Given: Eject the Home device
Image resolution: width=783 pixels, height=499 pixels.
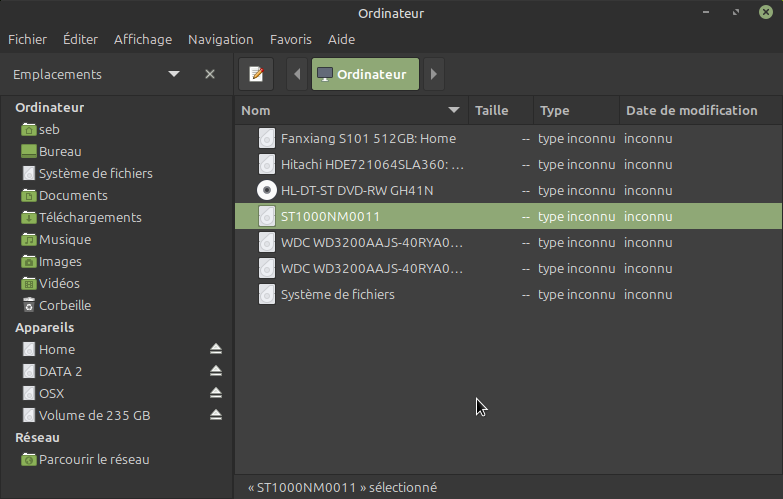Looking at the screenshot, I should coord(216,349).
